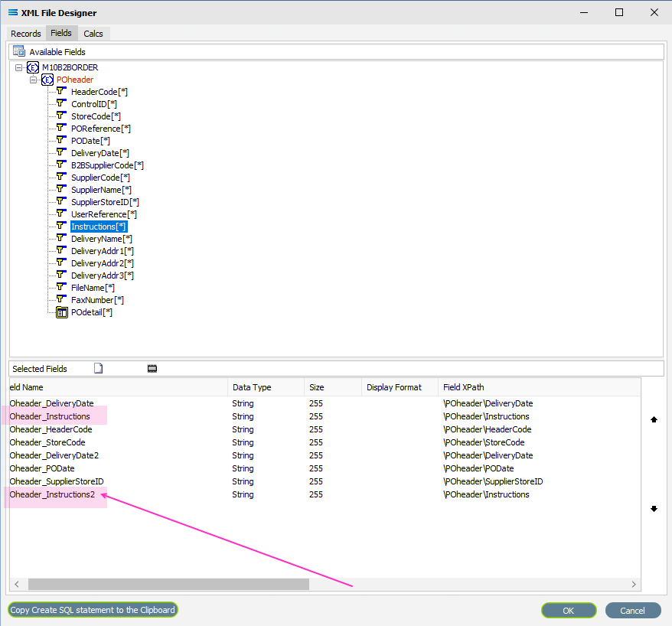The width and height of the screenshot is (672, 626).
Task: Click the UserReference field icon
Action: 61,214
